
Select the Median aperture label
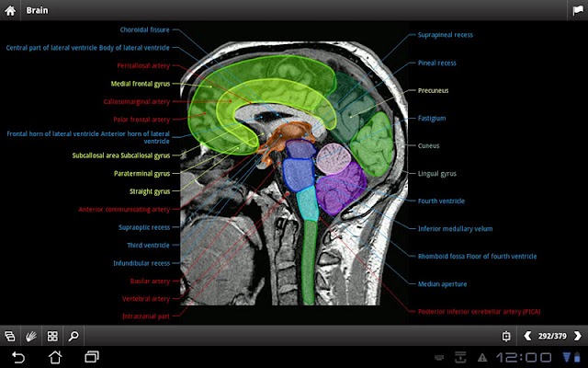pyautogui.click(x=442, y=284)
